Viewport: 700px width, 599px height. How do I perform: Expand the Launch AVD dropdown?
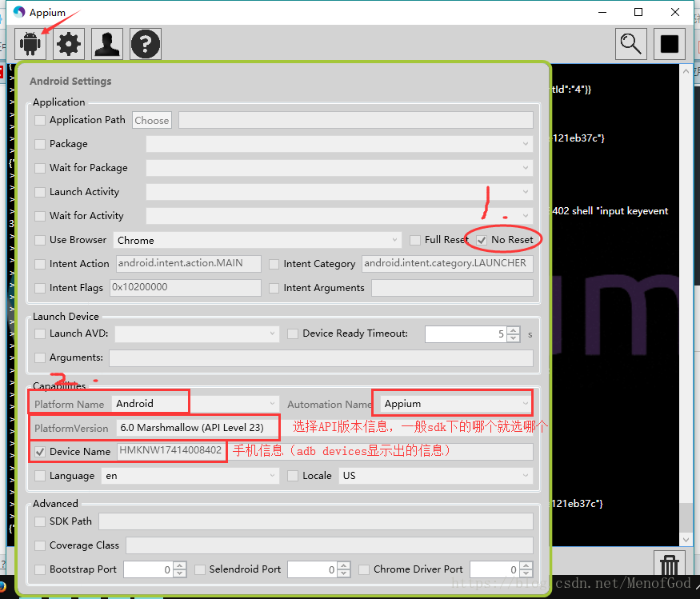(x=198, y=333)
